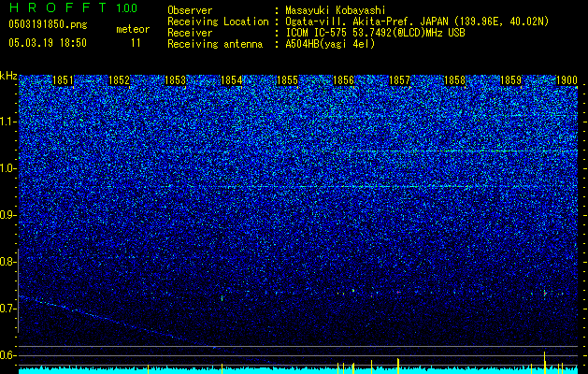This screenshot has height=374, width=588.
Task: Click the 1.1 frequency axis label
Action: coord(7,122)
